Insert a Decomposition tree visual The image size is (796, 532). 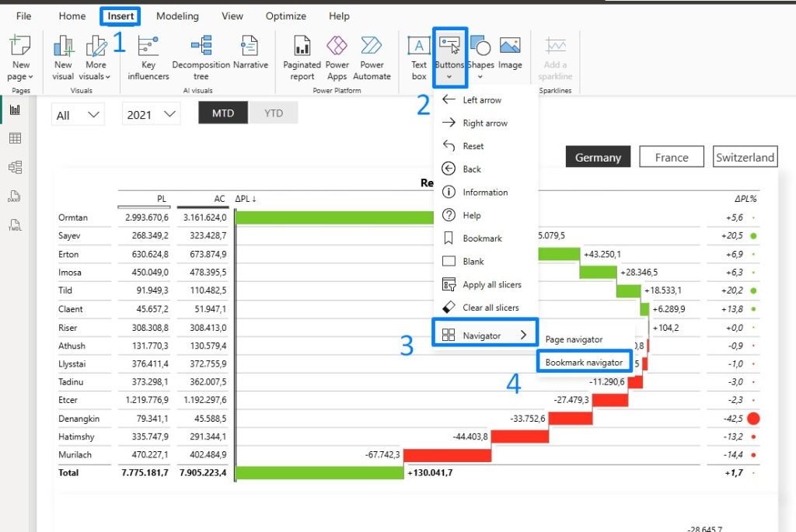click(201, 57)
